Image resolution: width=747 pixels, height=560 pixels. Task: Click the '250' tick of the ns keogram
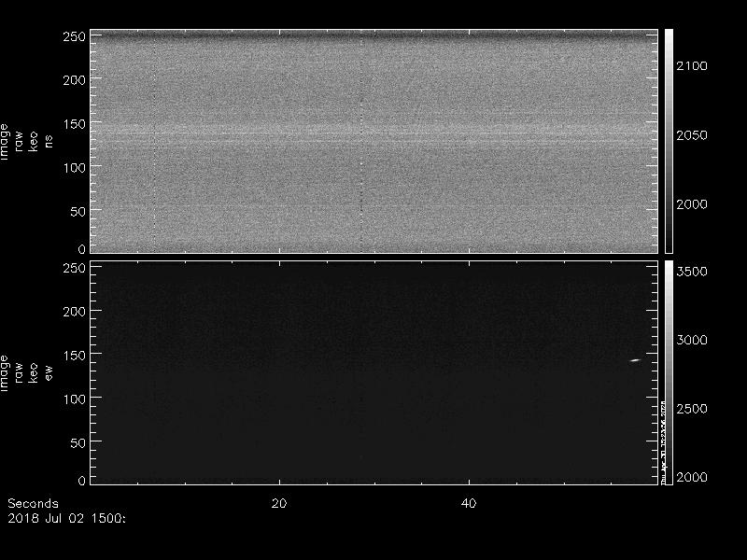[75, 36]
